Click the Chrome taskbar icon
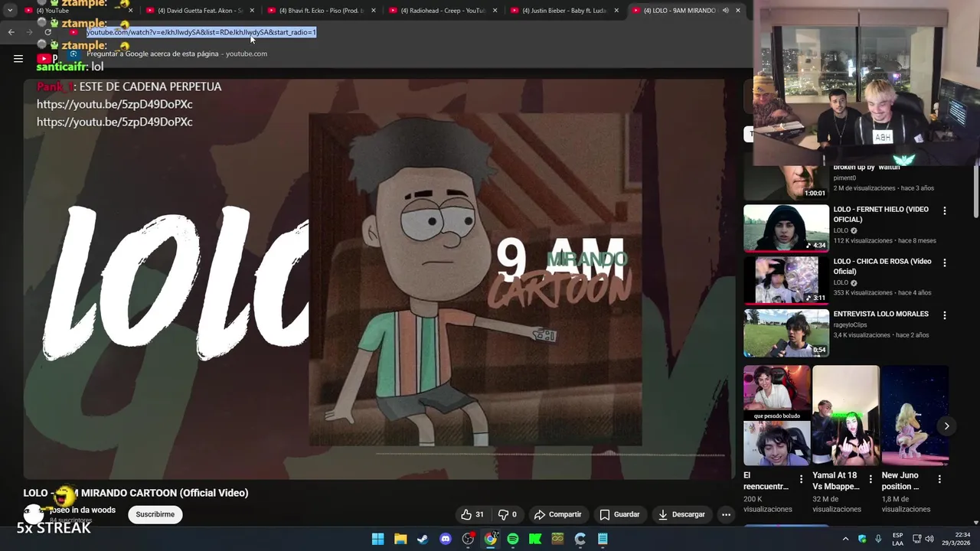980x551 pixels. pyautogui.click(x=491, y=539)
